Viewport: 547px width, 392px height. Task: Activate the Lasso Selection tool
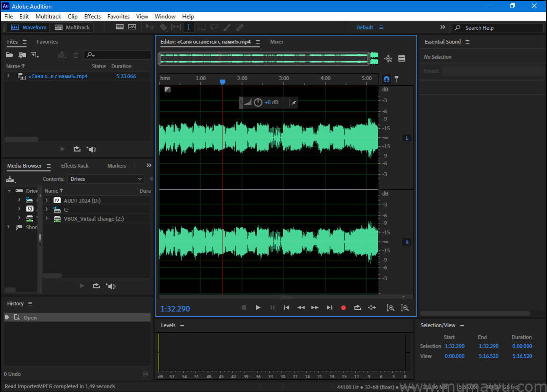pos(215,27)
